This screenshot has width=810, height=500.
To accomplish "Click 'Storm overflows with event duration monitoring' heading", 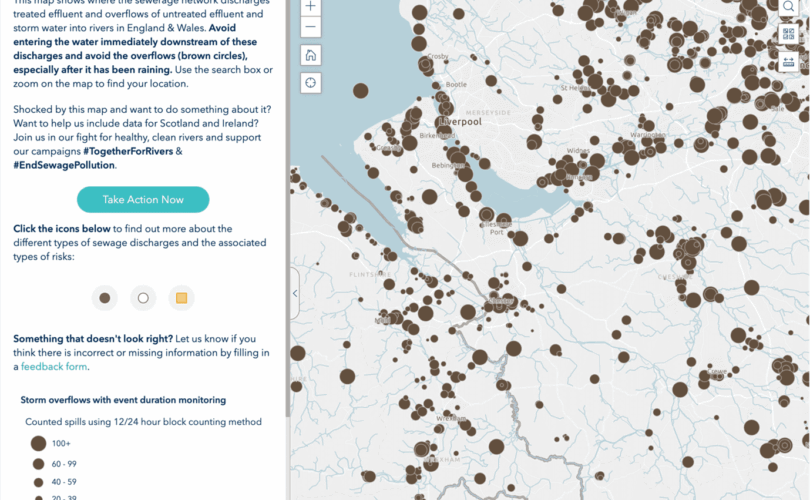I will pos(123,400).
